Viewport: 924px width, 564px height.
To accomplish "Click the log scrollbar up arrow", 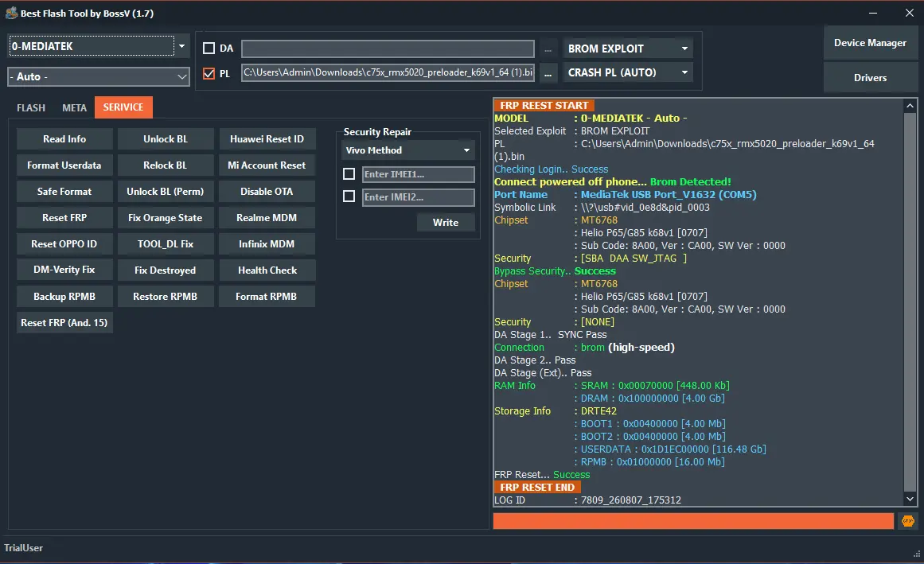I will 910,105.
